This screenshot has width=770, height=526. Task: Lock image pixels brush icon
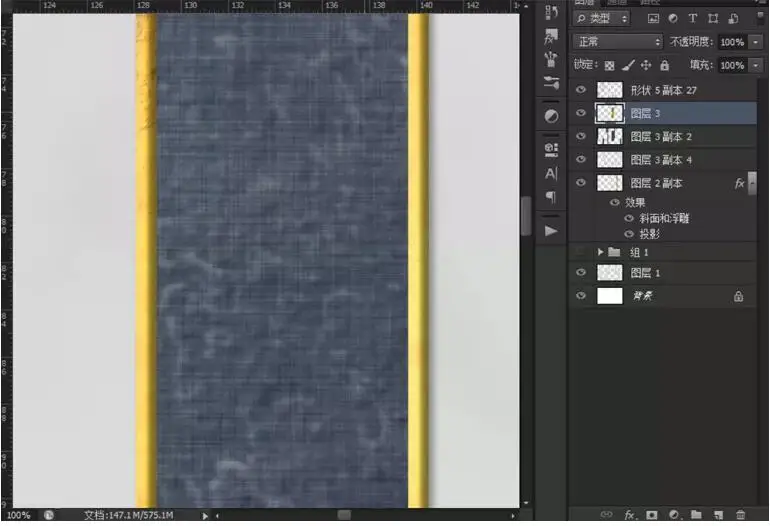click(628, 65)
